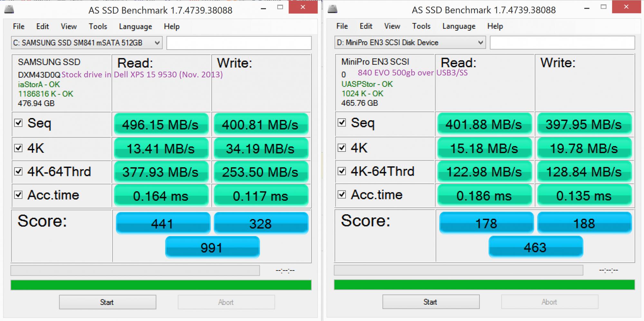The image size is (644, 321).
Task: Click empty text field in right window
Action: tap(562, 42)
